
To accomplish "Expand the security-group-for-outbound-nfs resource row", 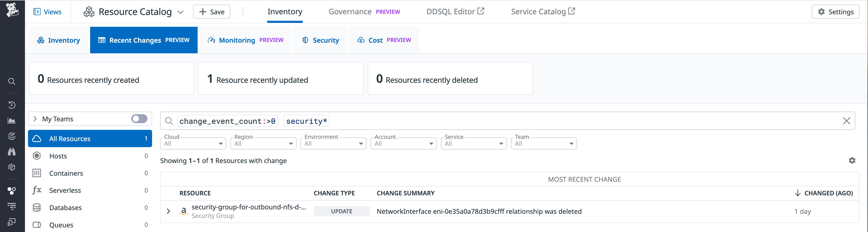I will 168,211.
